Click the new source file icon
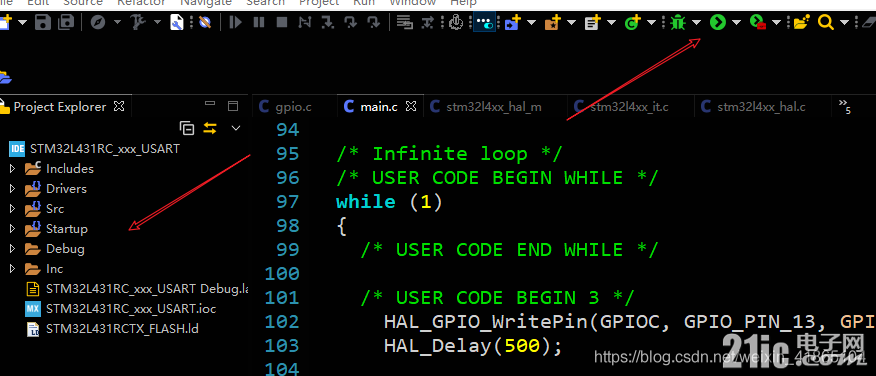This screenshot has width=876, height=376. [592, 22]
